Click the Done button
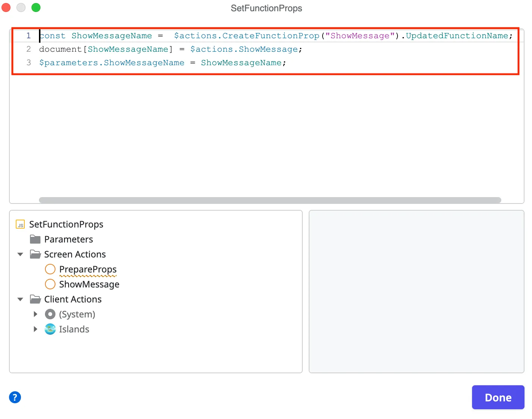The height and width of the screenshot is (419, 532). click(x=498, y=397)
